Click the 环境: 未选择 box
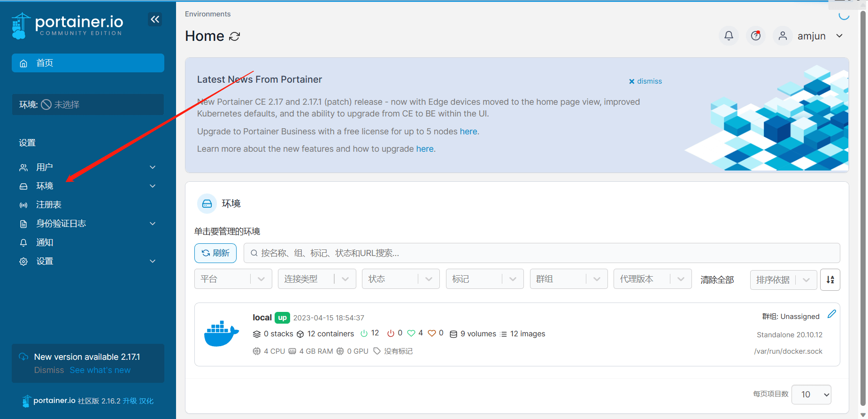The image size is (868, 419). [88, 104]
